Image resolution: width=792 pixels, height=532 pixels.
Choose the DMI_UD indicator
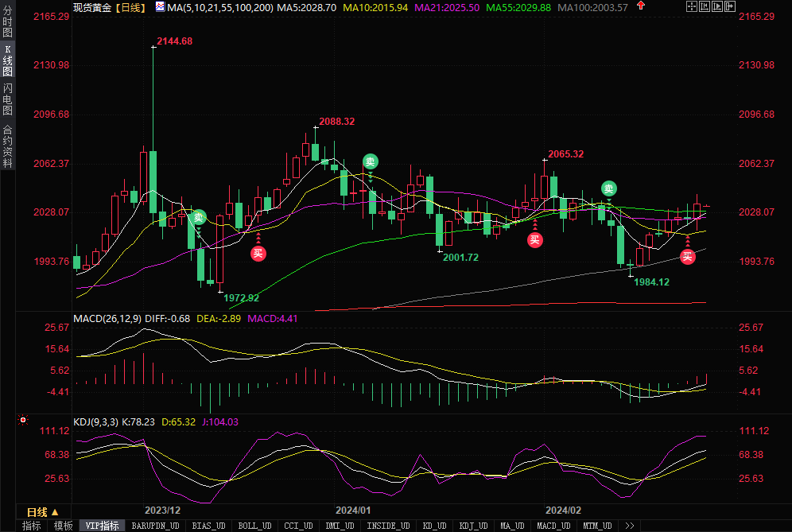tap(340, 526)
